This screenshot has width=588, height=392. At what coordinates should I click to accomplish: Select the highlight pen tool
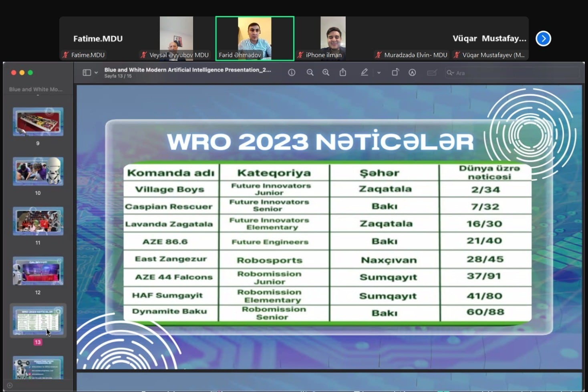364,72
